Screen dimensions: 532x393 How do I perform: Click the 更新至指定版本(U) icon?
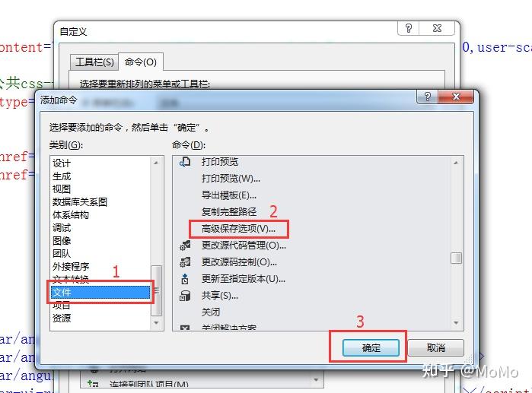[185, 279]
